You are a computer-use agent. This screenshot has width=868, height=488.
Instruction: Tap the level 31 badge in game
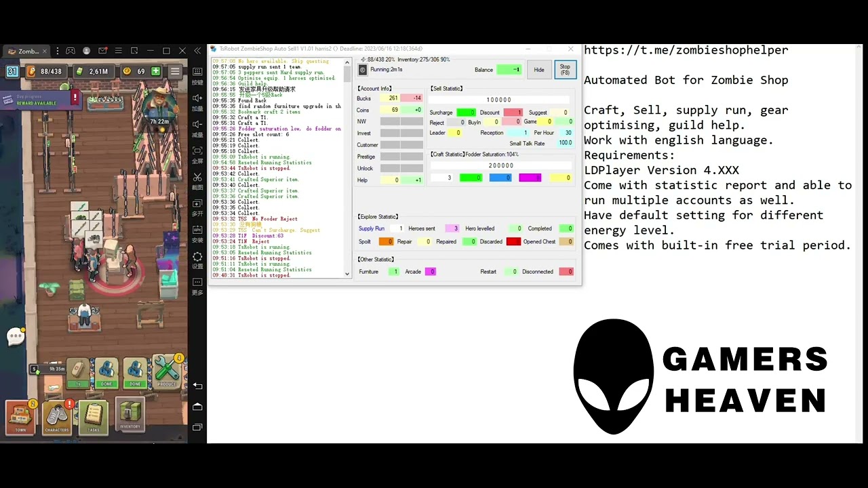coord(12,71)
